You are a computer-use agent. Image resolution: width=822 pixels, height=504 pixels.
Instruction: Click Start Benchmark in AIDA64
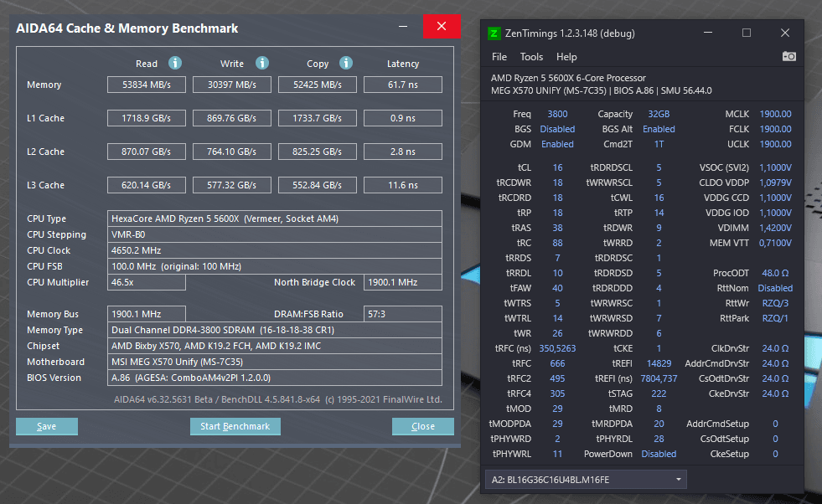(x=235, y=426)
